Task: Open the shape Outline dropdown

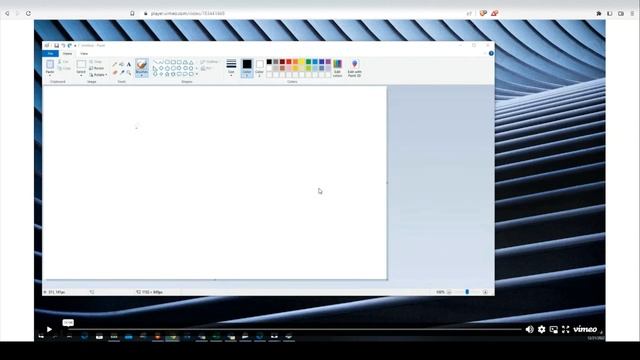Action: (209, 62)
